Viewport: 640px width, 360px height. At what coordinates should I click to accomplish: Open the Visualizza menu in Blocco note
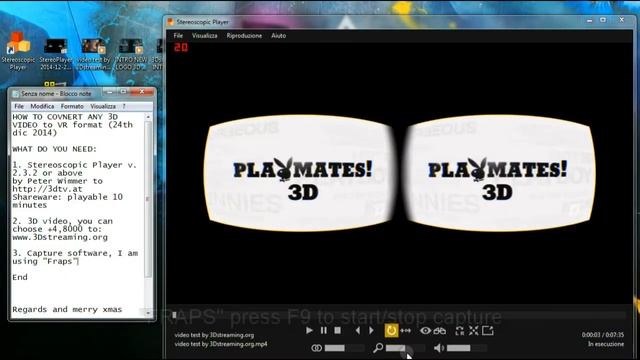pyautogui.click(x=103, y=106)
